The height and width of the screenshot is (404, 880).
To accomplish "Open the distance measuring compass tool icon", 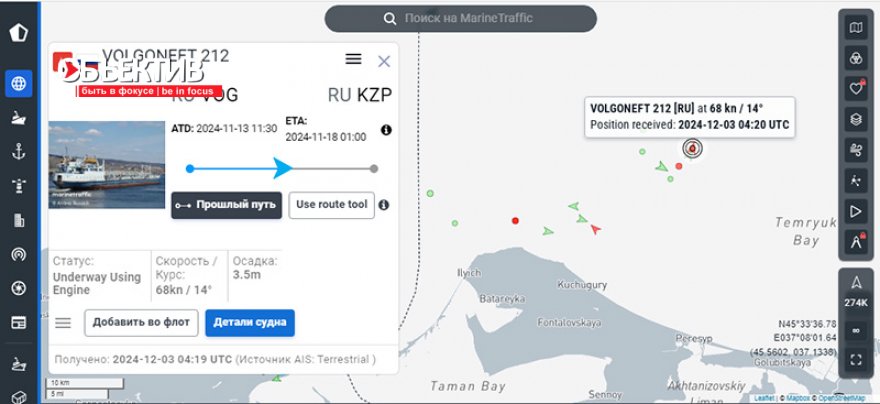I will coord(855,242).
